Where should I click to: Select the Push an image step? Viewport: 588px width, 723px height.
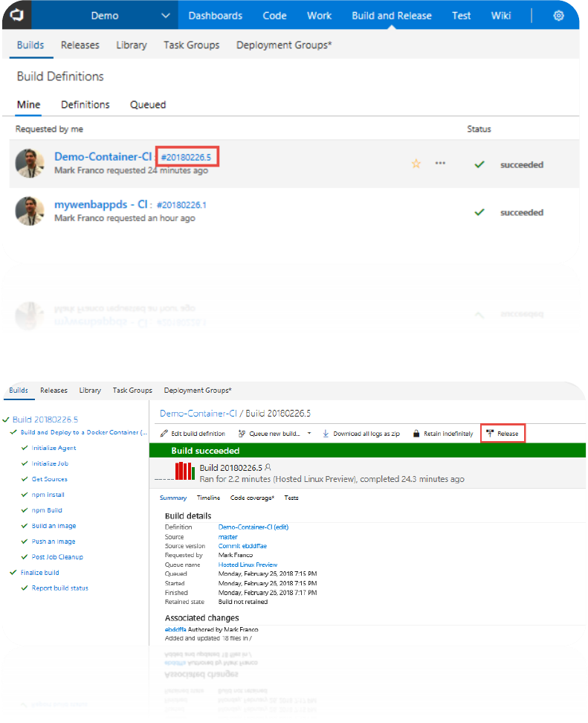click(x=54, y=542)
